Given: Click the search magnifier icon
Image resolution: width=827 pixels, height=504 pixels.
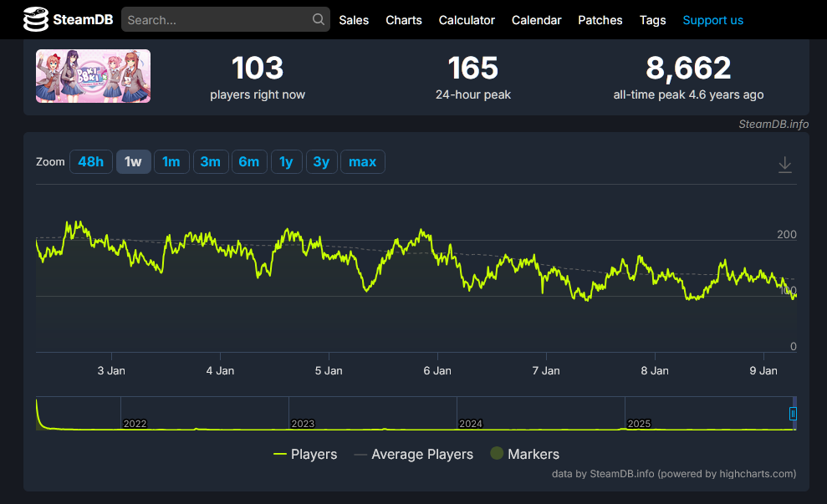Looking at the screenshot, I should coord(318,19).
